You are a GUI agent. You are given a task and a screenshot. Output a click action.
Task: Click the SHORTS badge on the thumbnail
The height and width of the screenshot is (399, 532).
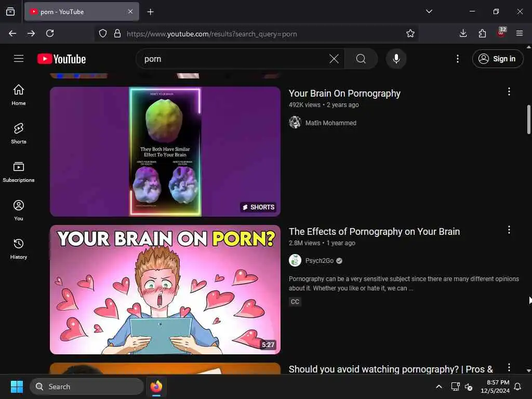[259, 207]
